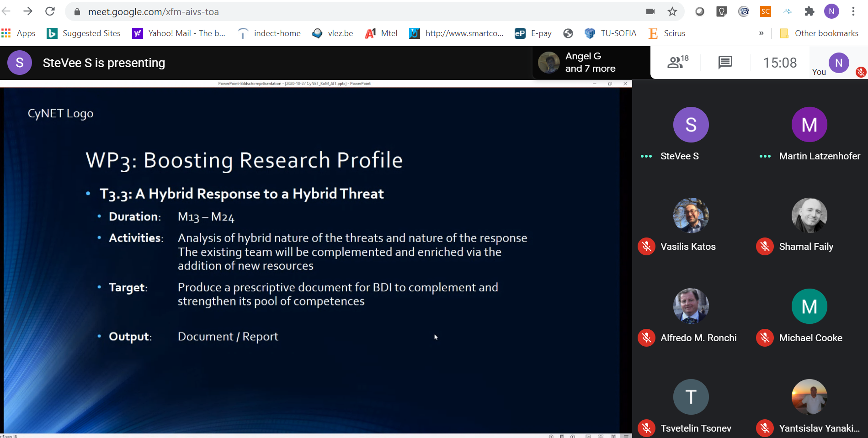Select the Alfredo M. Ronchi photo
This screenshot has height=438, width=868.
691,306
